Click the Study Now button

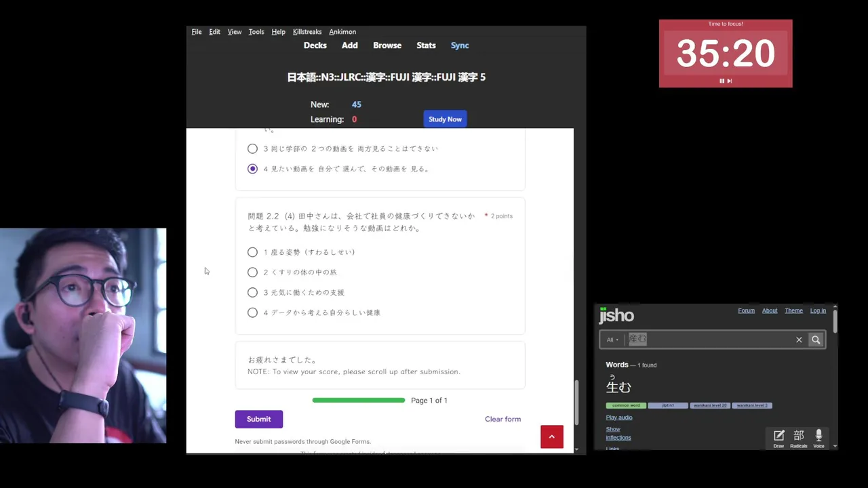point(445,119)
